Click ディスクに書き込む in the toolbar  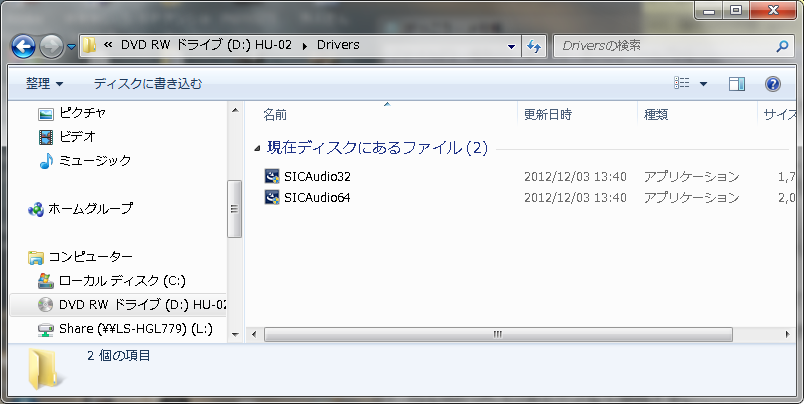click(147, 84)
